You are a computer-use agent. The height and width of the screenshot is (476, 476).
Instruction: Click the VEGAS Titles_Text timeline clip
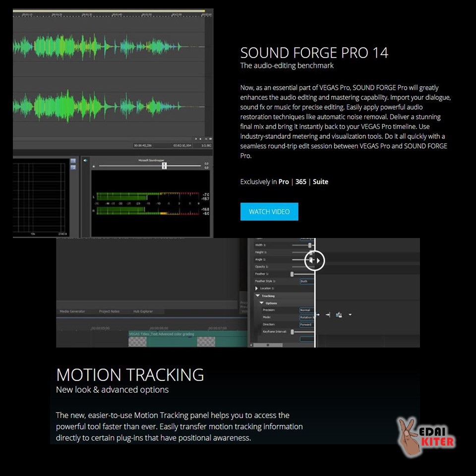[x=188, y=339]
